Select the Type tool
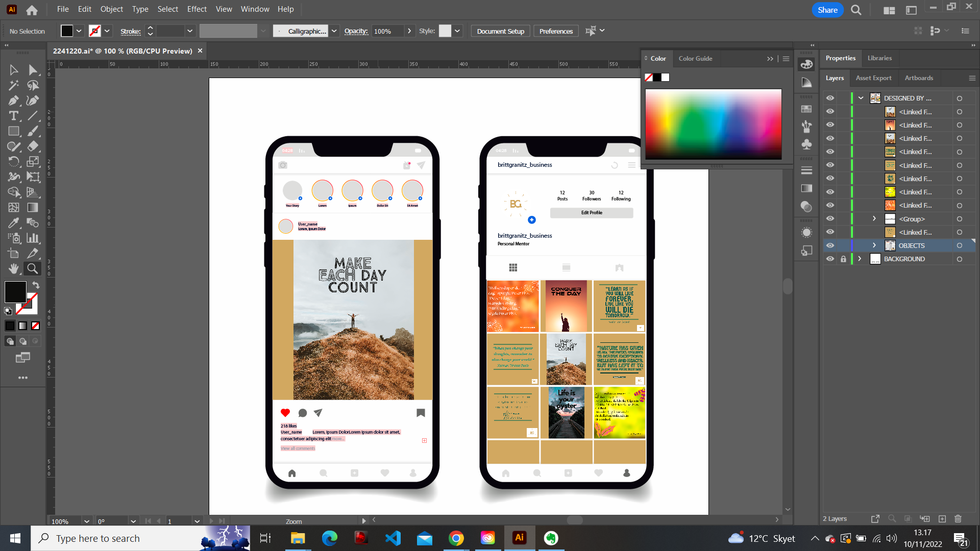The width and height of the screenshot is (980, 551). click(14, 116)
